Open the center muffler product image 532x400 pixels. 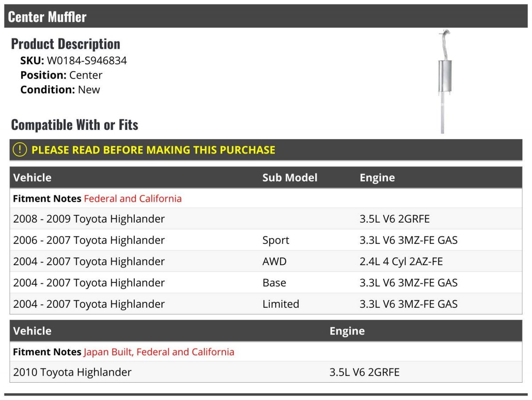click(x=445, y=82)
